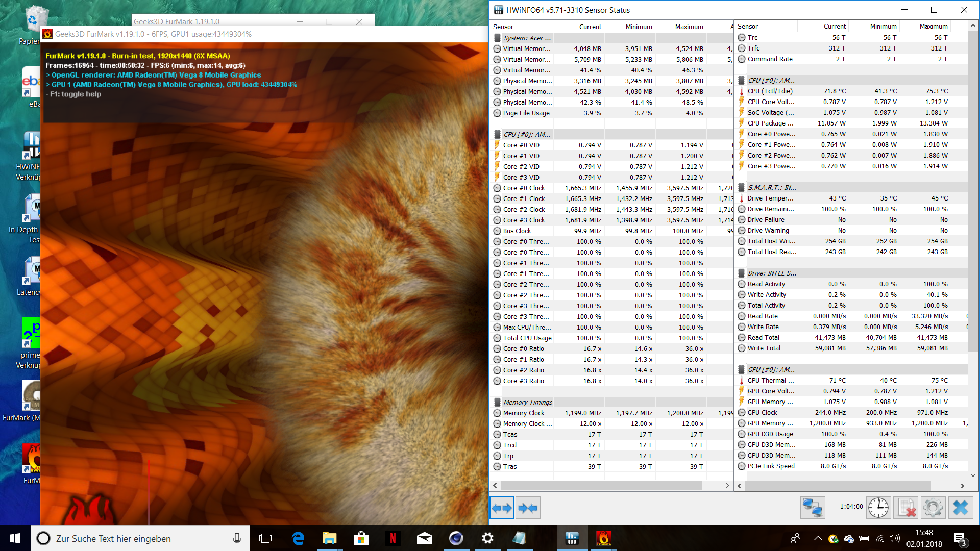Open Netflix from the taskbar
The height and width of the screenshot is (551, 980).
click(x=393, y=538)
